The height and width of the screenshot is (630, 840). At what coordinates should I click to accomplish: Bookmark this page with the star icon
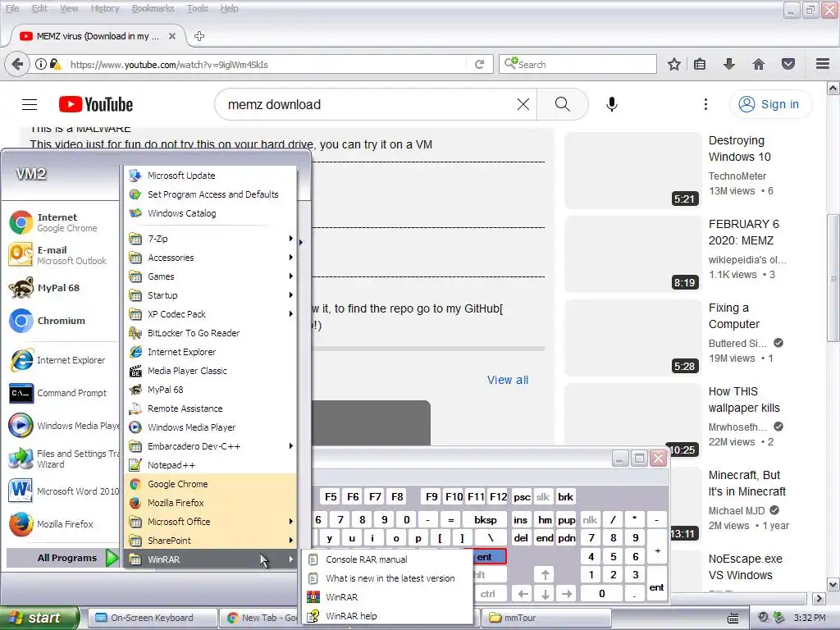pos(674,64)
